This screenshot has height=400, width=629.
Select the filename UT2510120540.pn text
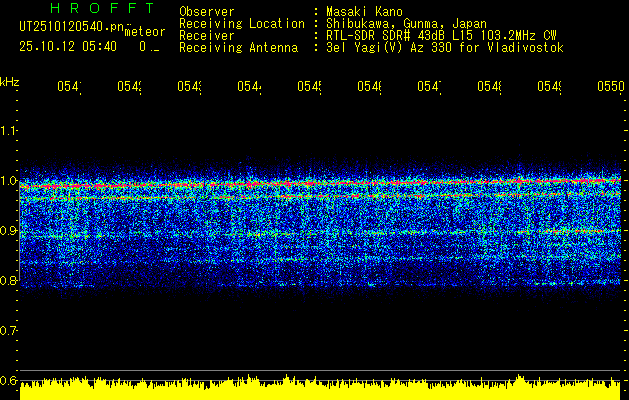pyautogui.click(x=72, y=27)
